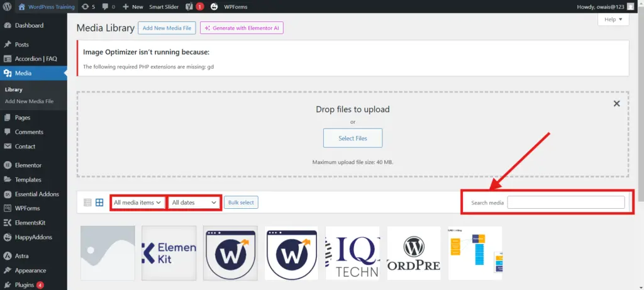The height and width of the screenshot is (290, 644).
Task: Select the Library submenu item
Action: (14, 89)
